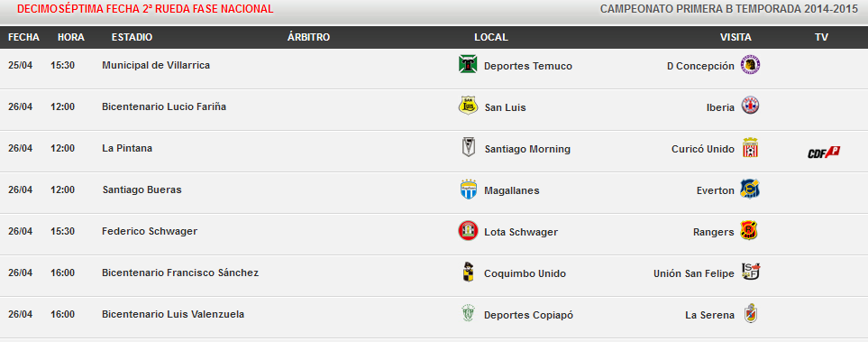The height and width of the screenshot is (342, 868).
Task: Click the D Concepción club badge
Action: [x=750, y=65]
